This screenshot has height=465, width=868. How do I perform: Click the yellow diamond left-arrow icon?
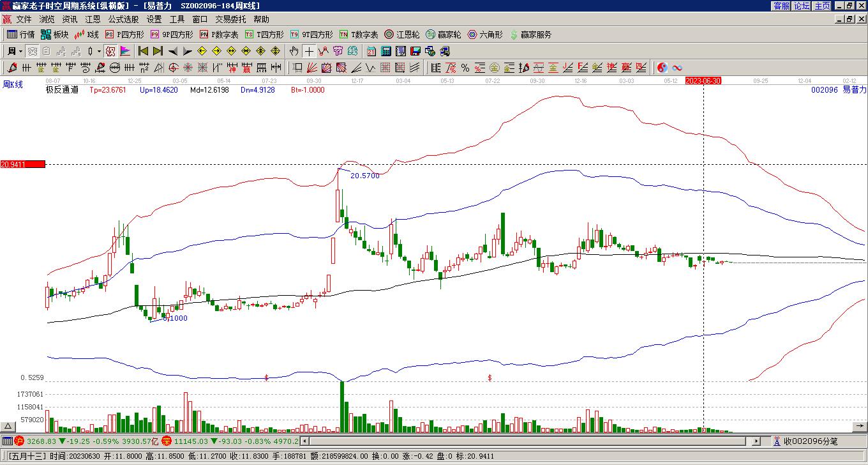[202, 51]
